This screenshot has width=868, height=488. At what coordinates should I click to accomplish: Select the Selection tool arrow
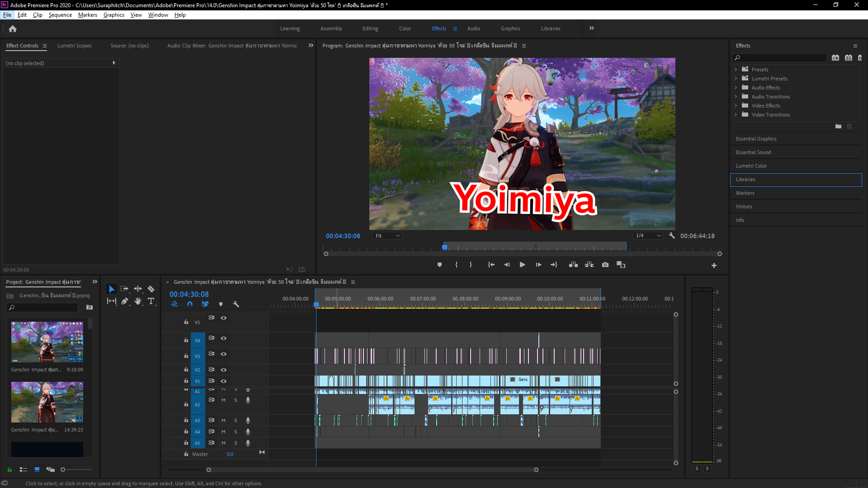click(112, 289)
